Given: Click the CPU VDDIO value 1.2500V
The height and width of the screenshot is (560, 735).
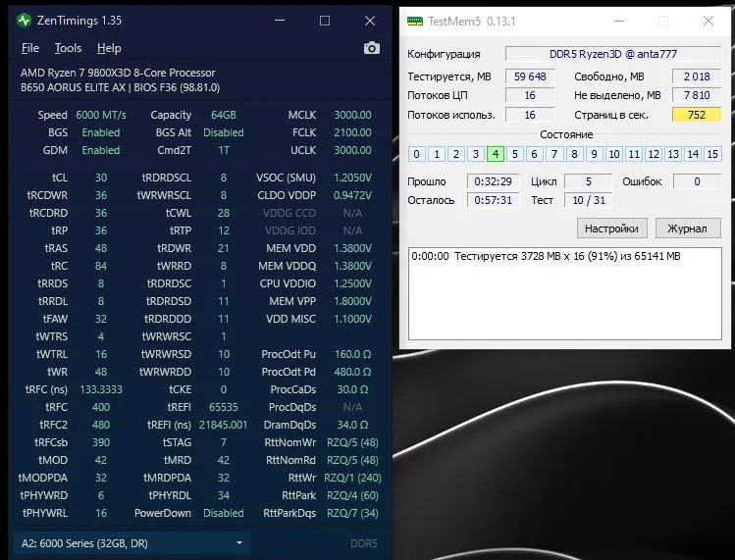Looking at the screenshot, I should click(352, 283).
